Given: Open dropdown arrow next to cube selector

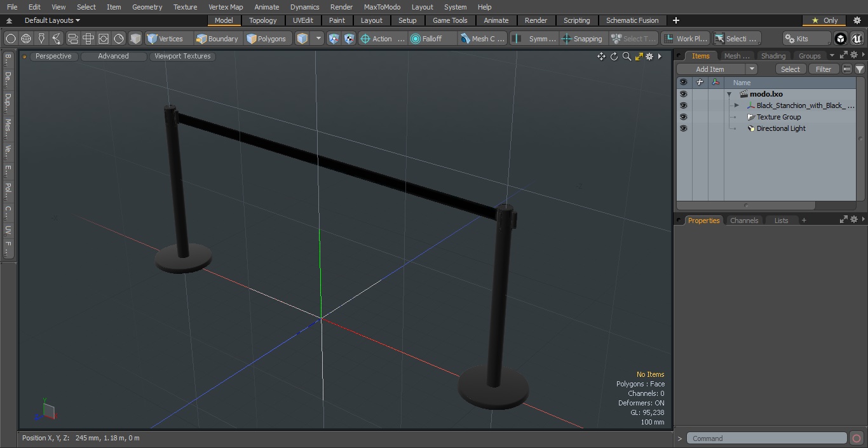Looking at the screenshot, I should (318, 39).
